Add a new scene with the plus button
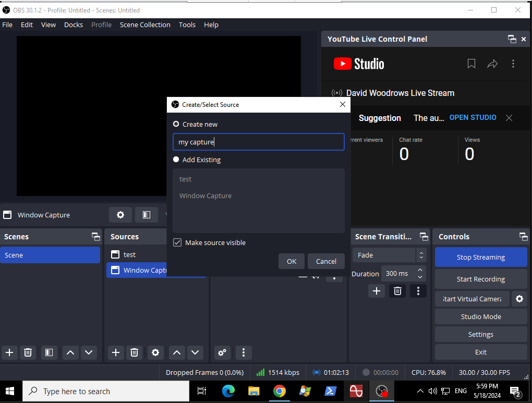The height and width of the screenshot is (403, 532). click(x=9, y=352)
